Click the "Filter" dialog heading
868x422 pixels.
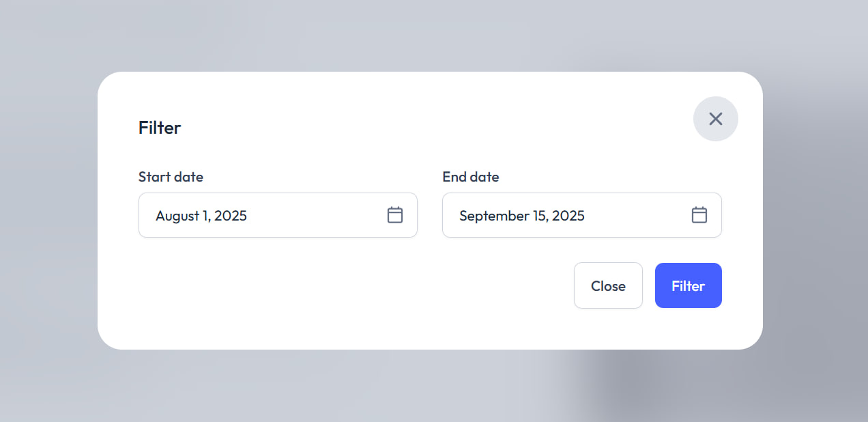160,128
